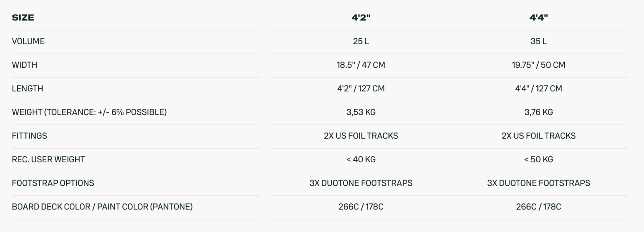Screen dimensions: 644x232
Task: Click the BOARD DECK COLOR row label
Action: click(x=102, y=207)
